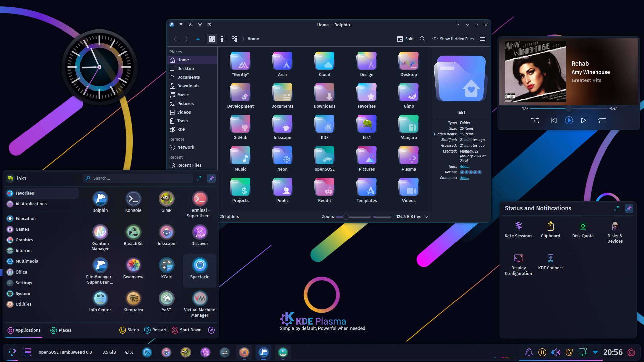The width and height of the screenshot is (644, 362).
Task: Toggle pin on Status and Notifications panel
Action: click(629, 208)
